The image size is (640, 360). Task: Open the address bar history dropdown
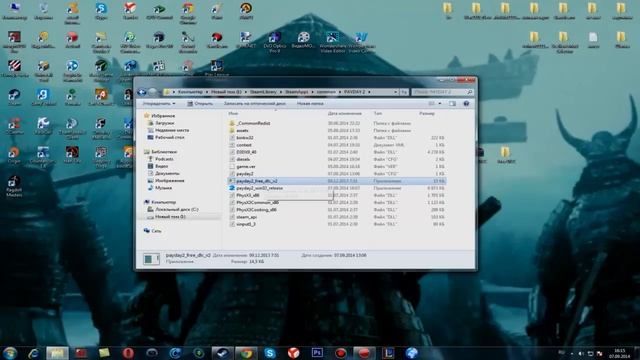(x=396, y=92)
